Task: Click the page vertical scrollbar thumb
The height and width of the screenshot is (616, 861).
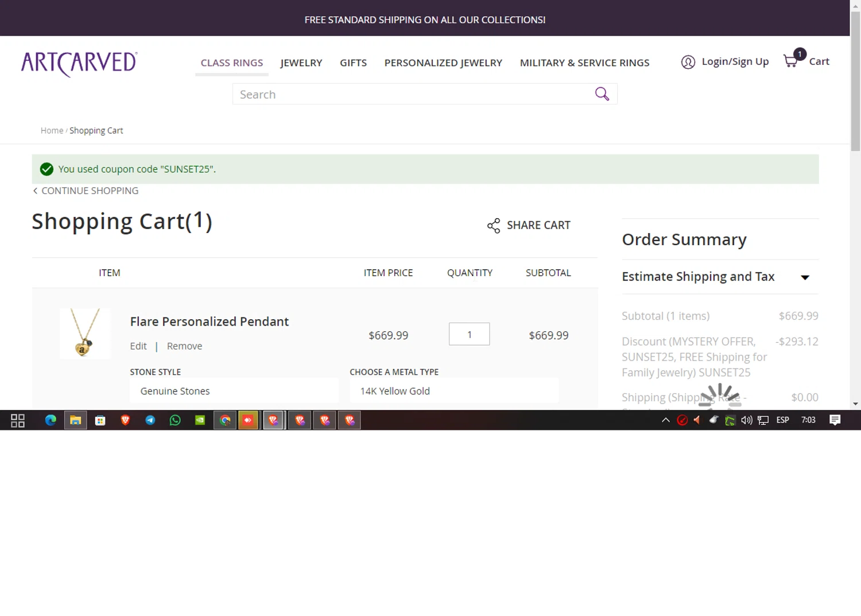Action: point(855,80)
